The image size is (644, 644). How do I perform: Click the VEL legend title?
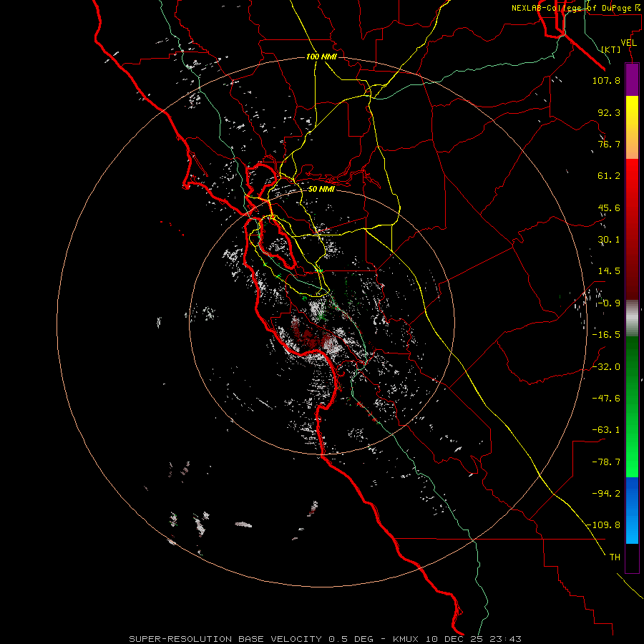(628, 43)
